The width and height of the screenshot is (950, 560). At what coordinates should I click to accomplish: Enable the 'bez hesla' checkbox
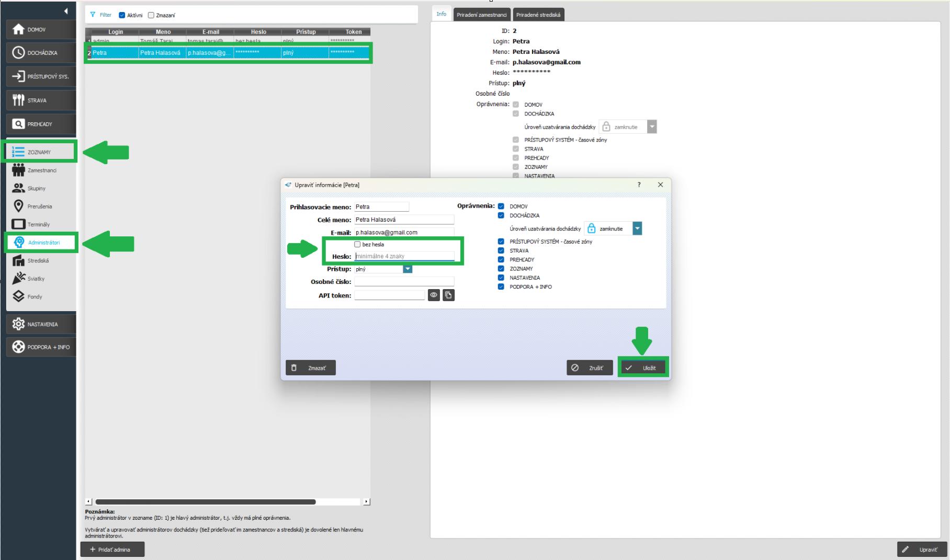coord(358,244)
